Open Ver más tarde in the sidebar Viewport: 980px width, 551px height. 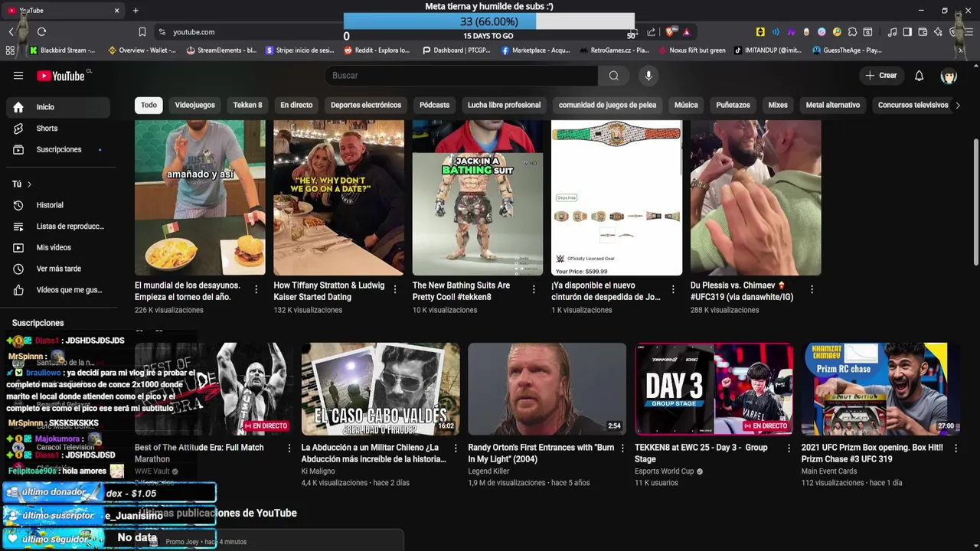[x=58, y=269]
